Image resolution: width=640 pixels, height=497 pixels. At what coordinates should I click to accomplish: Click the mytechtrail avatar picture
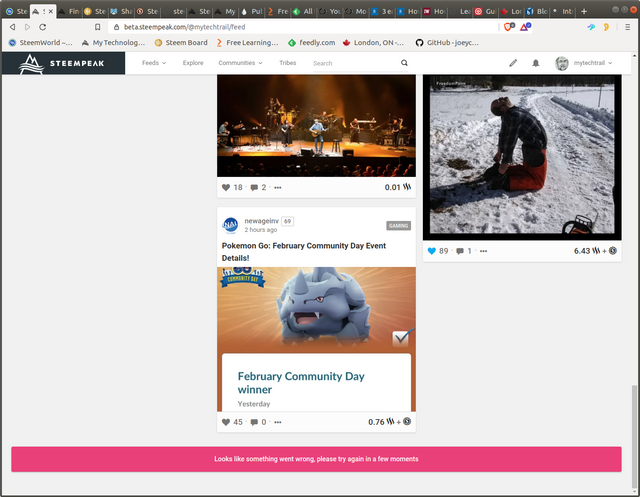click(562, 63)
